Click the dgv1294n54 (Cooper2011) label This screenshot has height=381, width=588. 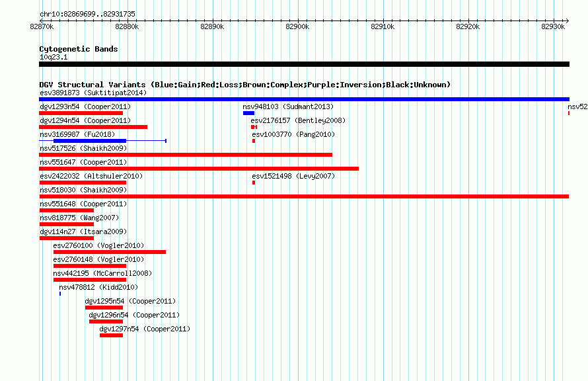pyautogui.click(x=85, y=120)
